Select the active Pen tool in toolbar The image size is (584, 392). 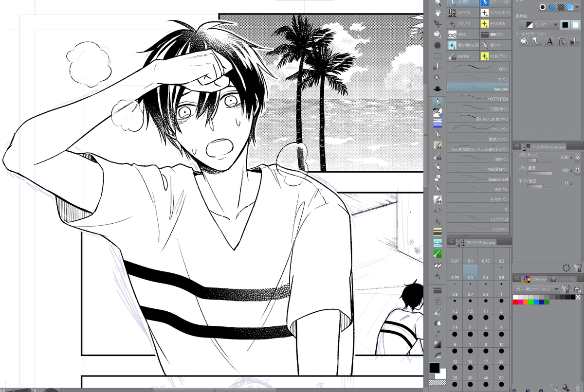[x=437, y=101]
